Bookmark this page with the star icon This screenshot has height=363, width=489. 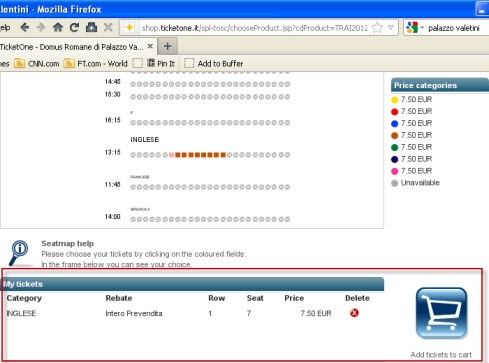(x=377, y=28)
